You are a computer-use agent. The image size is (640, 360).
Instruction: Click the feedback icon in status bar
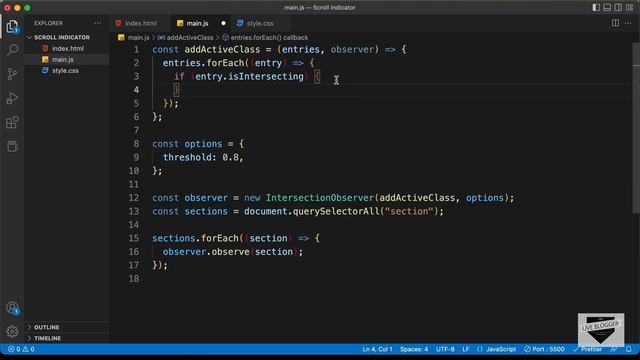tap(613, 349)
